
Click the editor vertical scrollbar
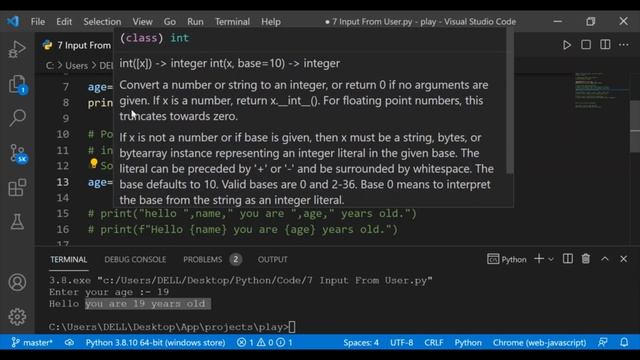point(635,127)
